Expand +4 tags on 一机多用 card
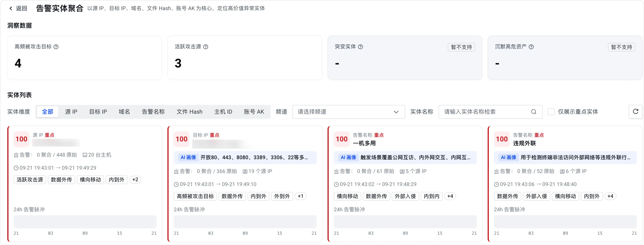 [x=450, y=196]
